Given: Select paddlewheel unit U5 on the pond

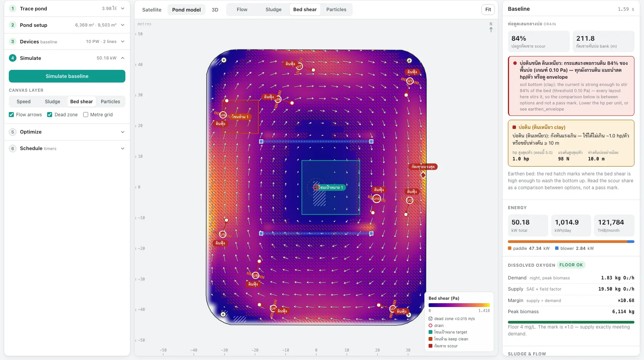Looking at the screenshot, I should click(223, 234).
